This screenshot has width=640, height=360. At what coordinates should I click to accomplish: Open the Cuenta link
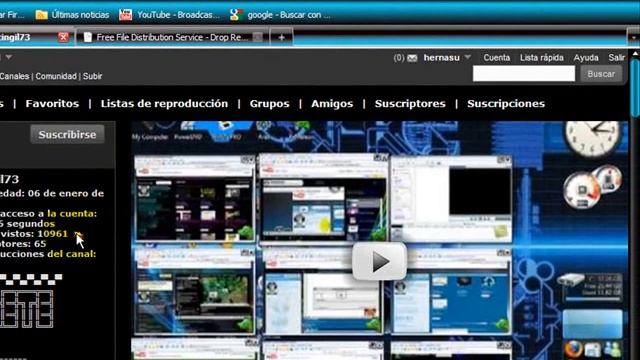coord(497,58)
